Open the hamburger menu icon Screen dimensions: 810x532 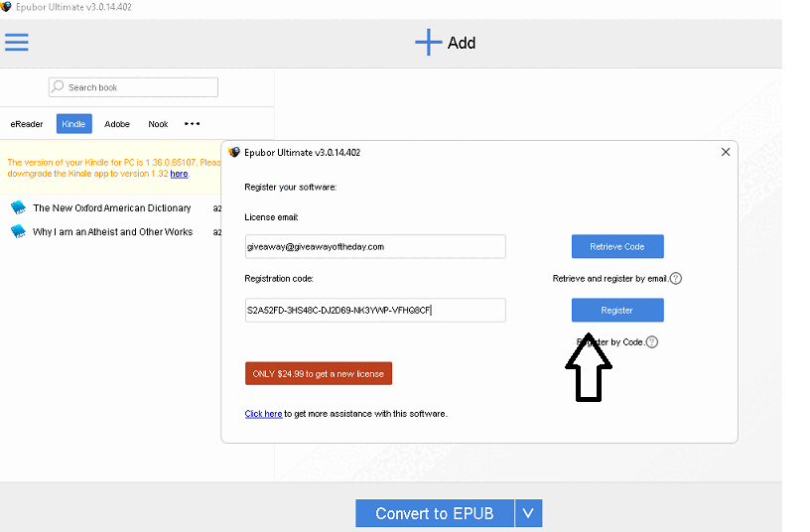[17, 42]
